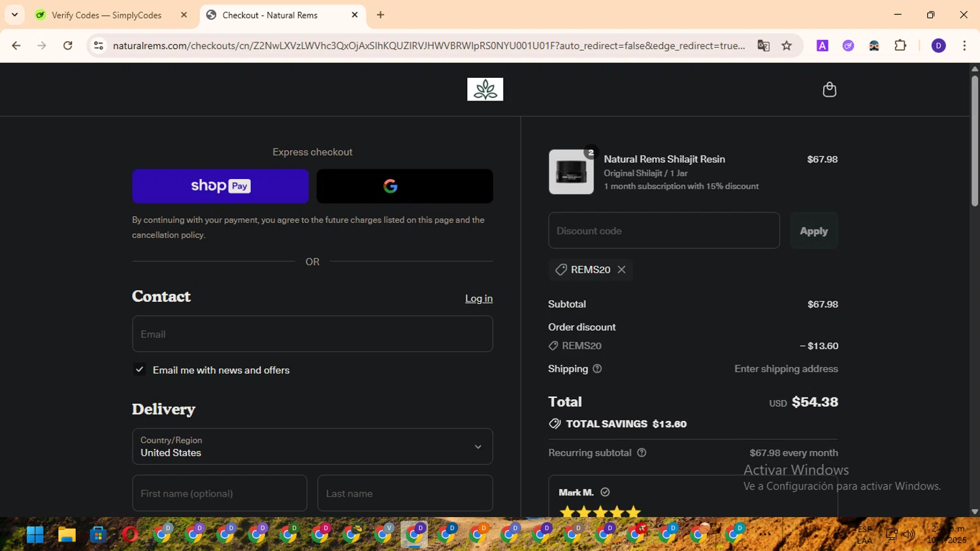
Task: Click the $67.98 every month text
Action: coord(794,452)
